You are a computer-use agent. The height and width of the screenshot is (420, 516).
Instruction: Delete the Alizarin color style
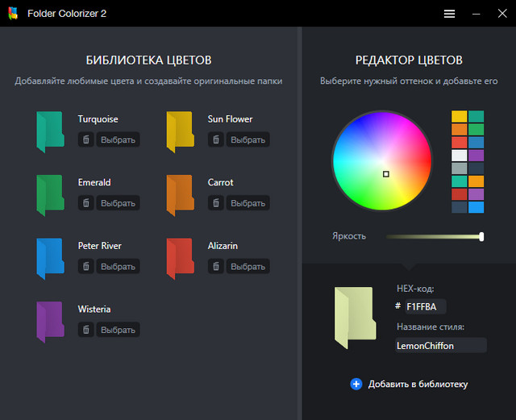pos(216,266)
